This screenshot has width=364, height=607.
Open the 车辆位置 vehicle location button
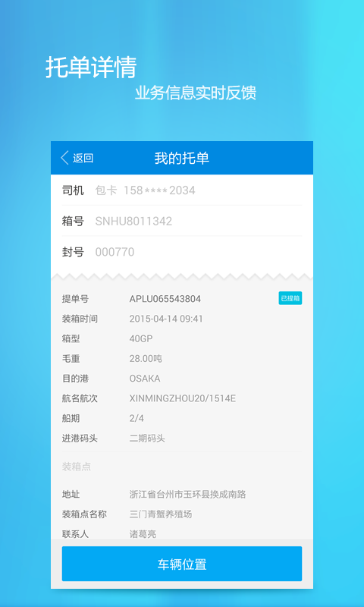(x=182, y=564)
